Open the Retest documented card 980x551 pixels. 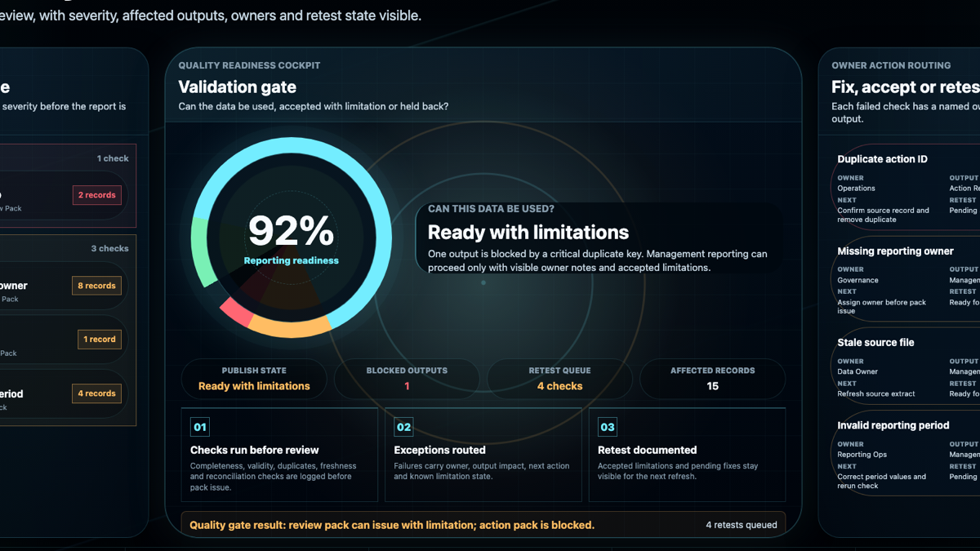tap(687, 455)
